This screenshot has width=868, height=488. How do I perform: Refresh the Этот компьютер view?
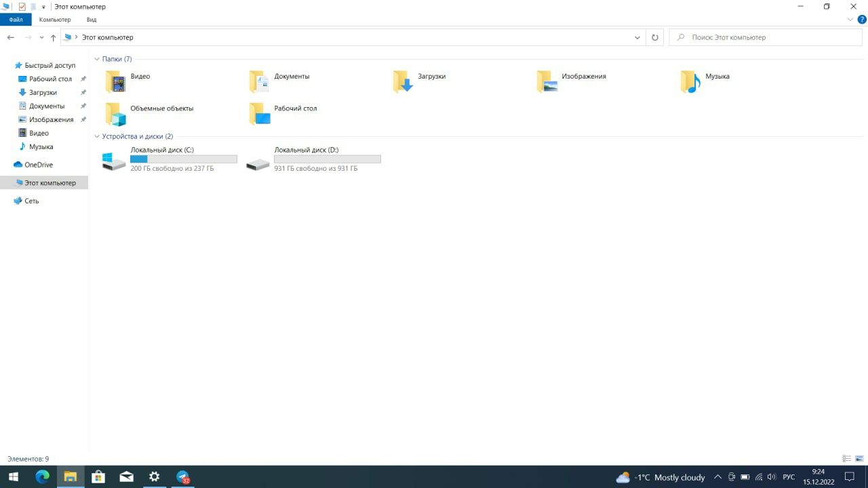click(x=654, y=37)
